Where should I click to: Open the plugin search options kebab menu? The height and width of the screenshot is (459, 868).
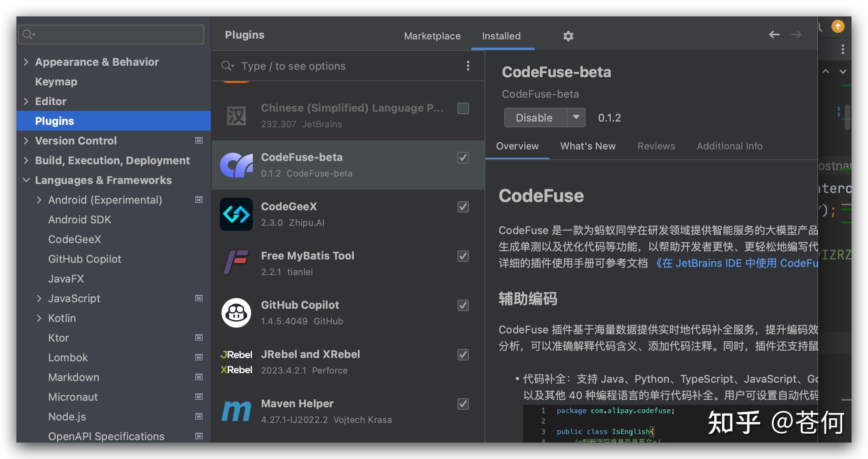pos(468,66)
